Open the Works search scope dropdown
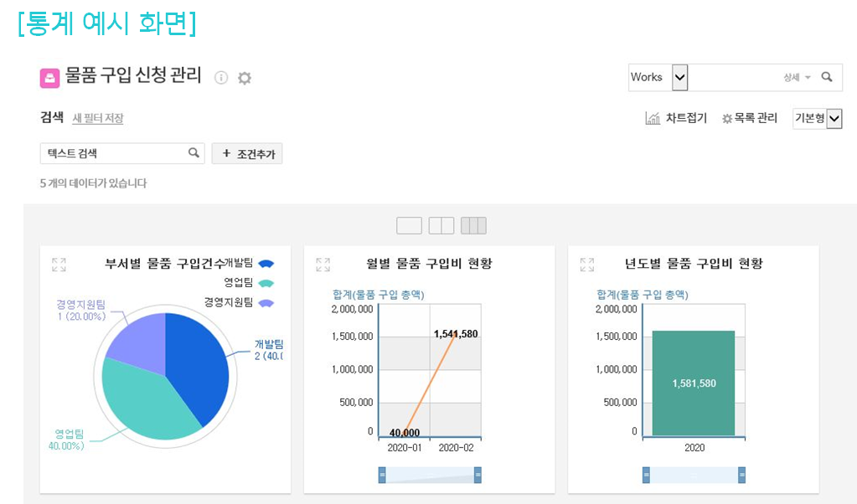The width and height of the screenshot is (857, 504). coord(680,77)
